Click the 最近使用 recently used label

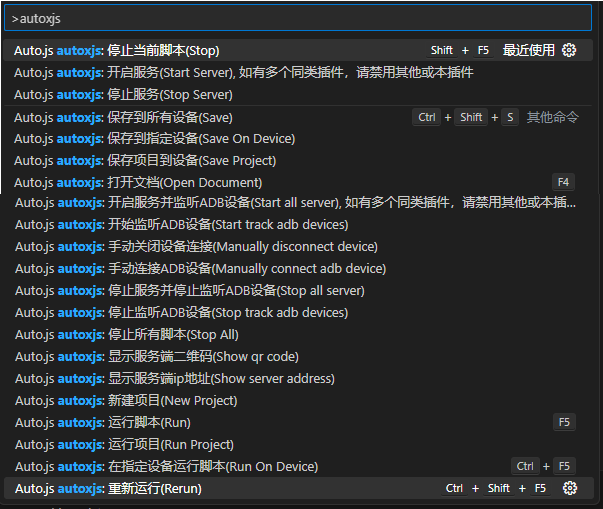coord(528,50)
